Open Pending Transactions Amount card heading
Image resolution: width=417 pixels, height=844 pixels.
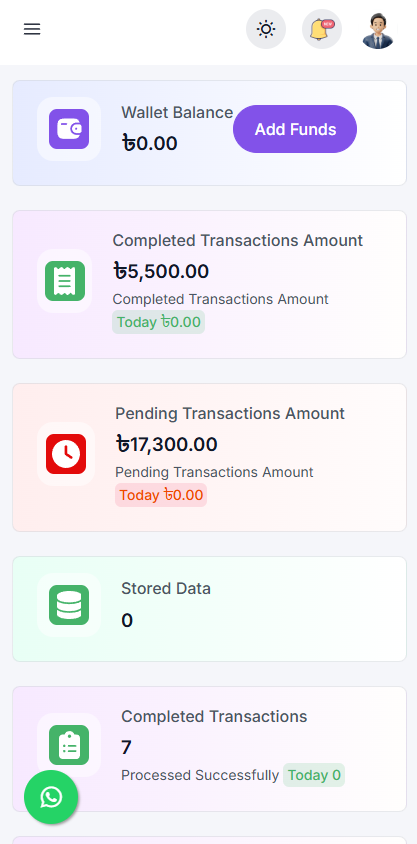click(230, 413)
